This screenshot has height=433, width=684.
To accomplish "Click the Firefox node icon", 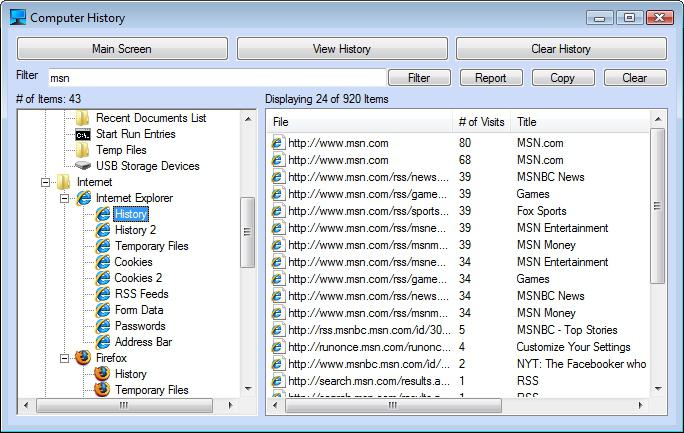I will pyautogui.click(x=83, y=358).
